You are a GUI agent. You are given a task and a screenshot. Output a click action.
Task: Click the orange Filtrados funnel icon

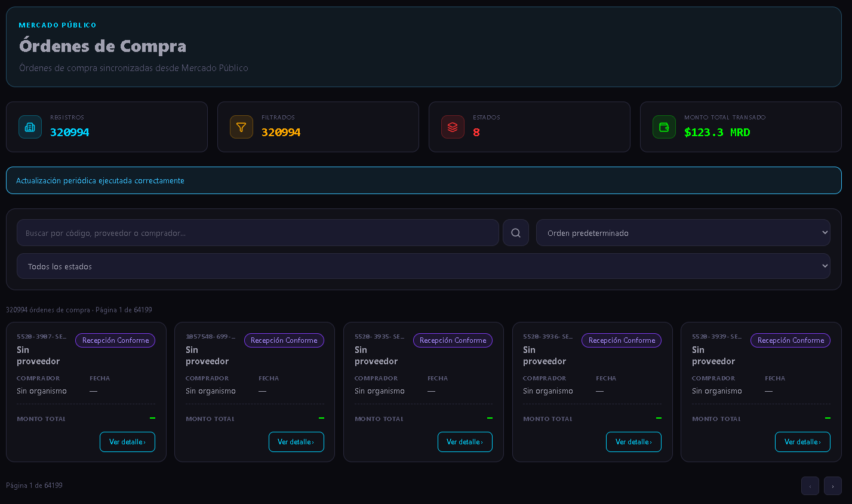(x=241, y=127)
